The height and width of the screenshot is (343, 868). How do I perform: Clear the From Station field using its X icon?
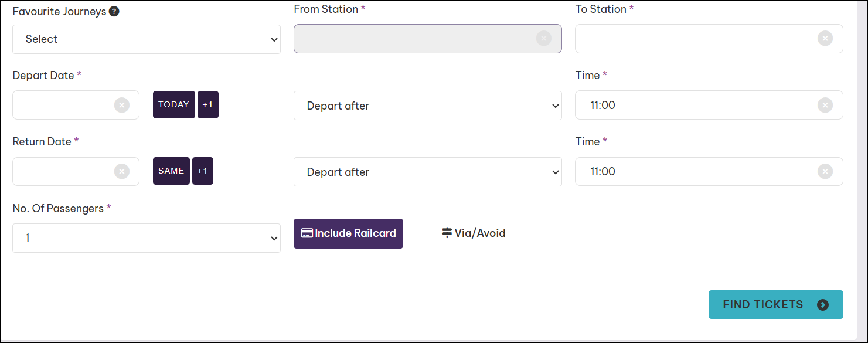pos(544,38)
